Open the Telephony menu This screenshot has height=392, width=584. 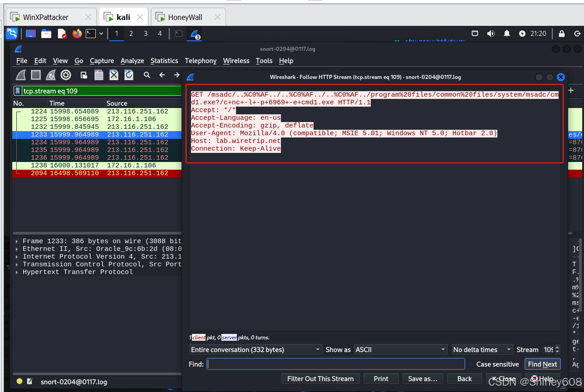pos(201,61)
